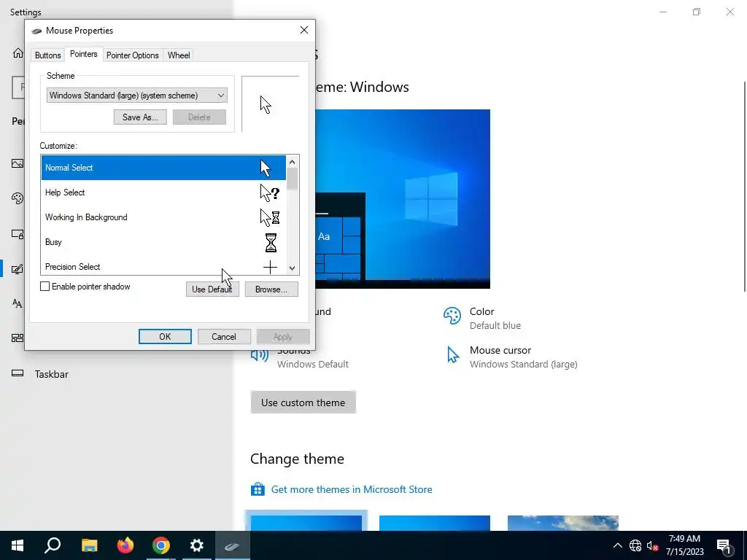Image resolution: width=747 pixels, height=560 pixels.
Task: Launch Firefox from the taskbar
Action: (125, 545)
